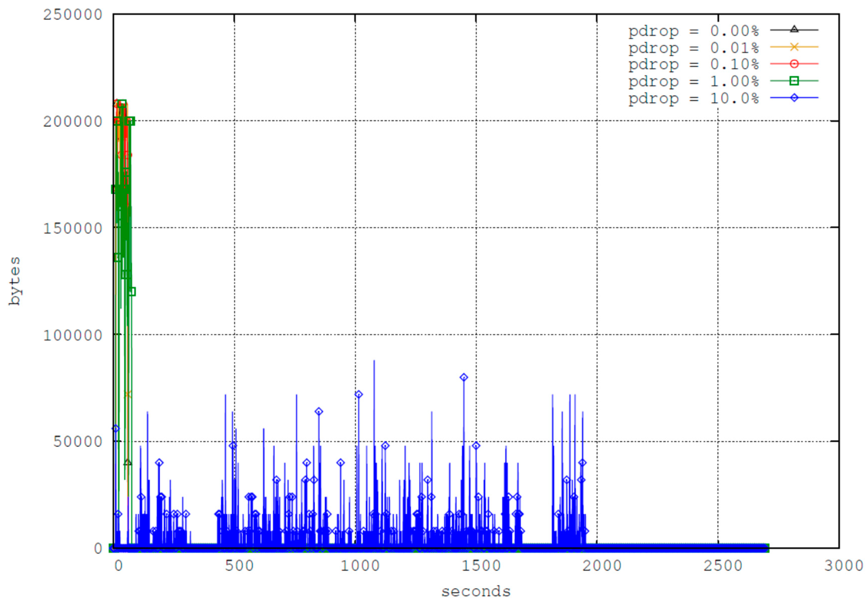Click the highest blue diamond marker near 1450 seconds

[x=464, y=377]
